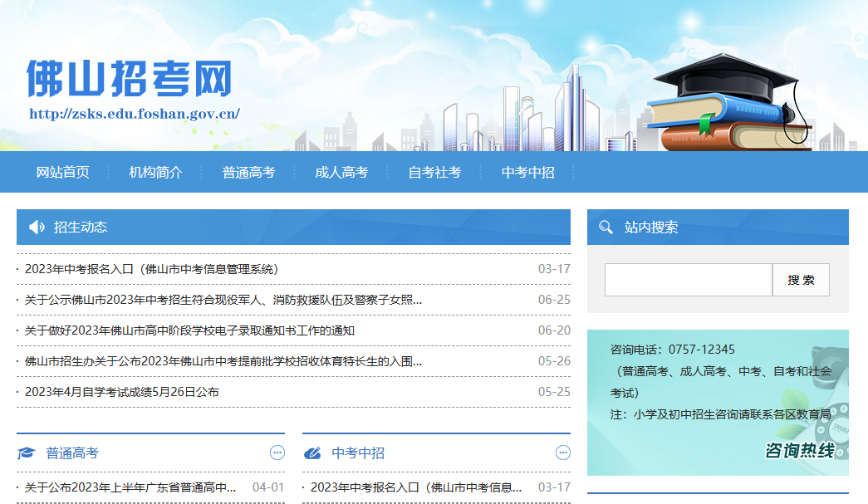Open more items for 中考中招 section
This screenshot has height=504, width=868.
click(x=563, y=453)
